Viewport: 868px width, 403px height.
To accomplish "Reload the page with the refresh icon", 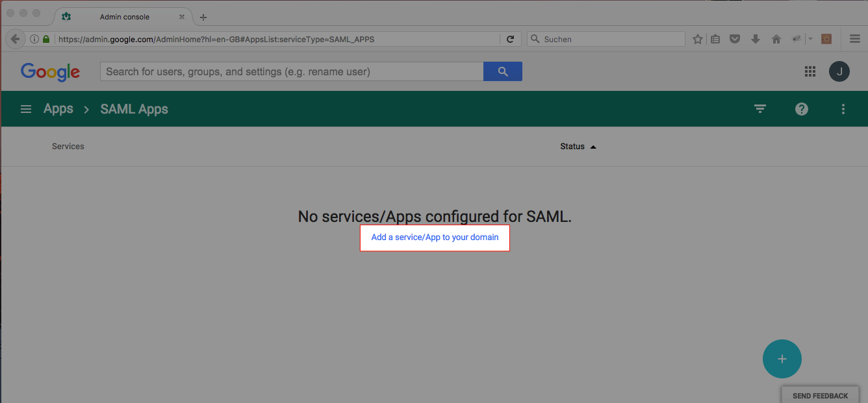I will [511, 39].
